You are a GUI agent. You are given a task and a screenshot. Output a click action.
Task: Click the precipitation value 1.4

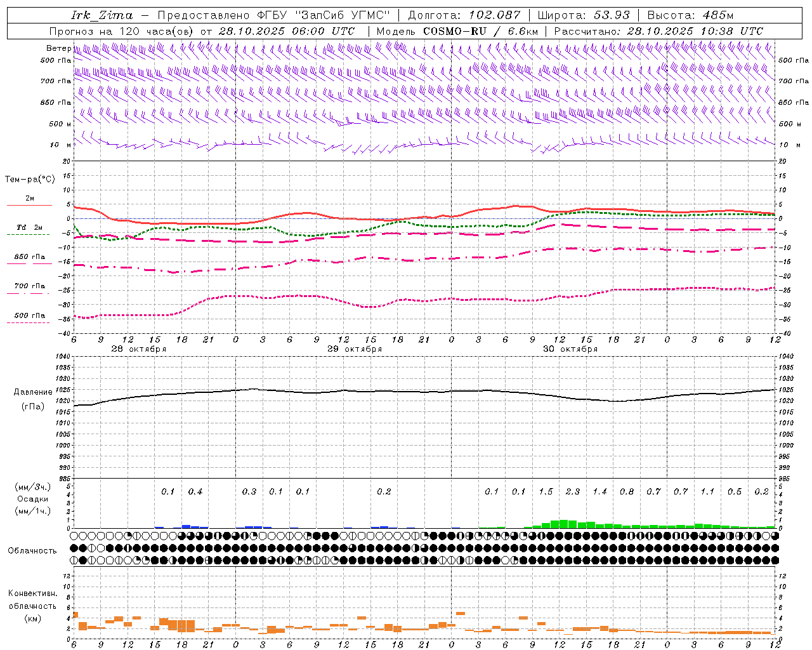pyautogui.click(x=599, y=491)
